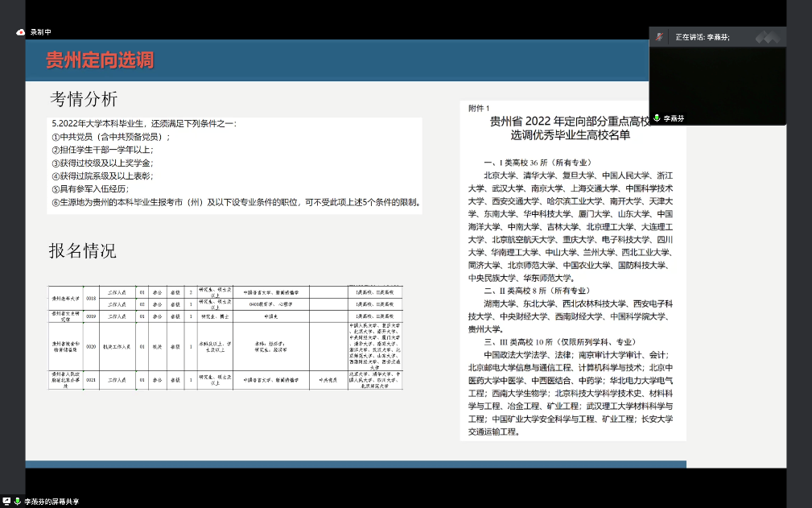Click the 李燕芬的屏幕共享 label
Image resolution: width=812 pixels, height=508 pixels.
pyautogui.click(x=52, y=502)
